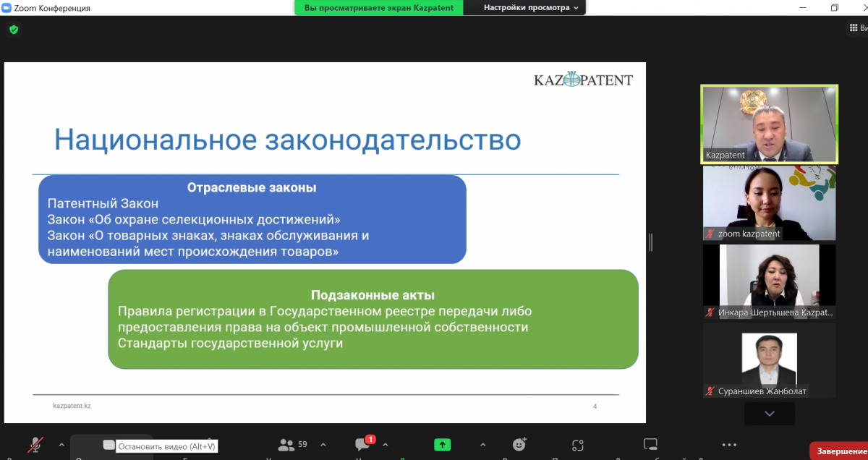Click the divider handle between slide and videos
The image size is (868, 460).
click(x=650, y=242)
